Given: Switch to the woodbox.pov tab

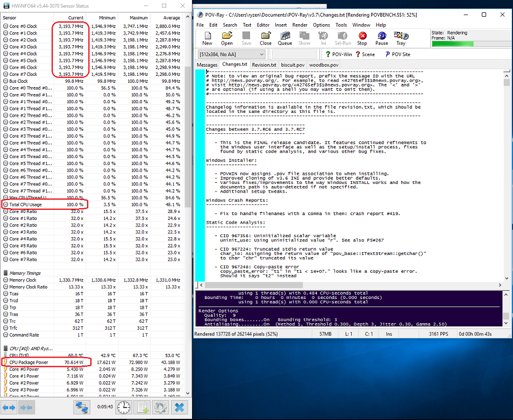Looking at the screenshot, I should (324, 65).
